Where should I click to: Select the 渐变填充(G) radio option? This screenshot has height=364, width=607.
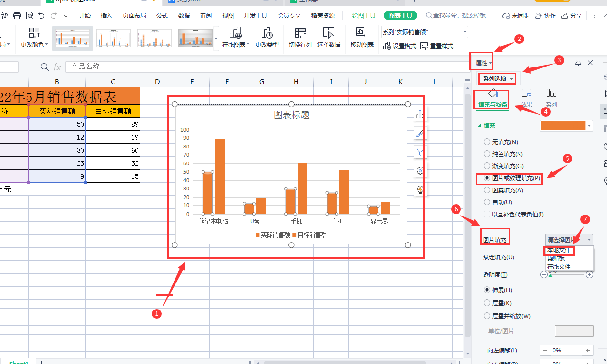tap(487, 166)
